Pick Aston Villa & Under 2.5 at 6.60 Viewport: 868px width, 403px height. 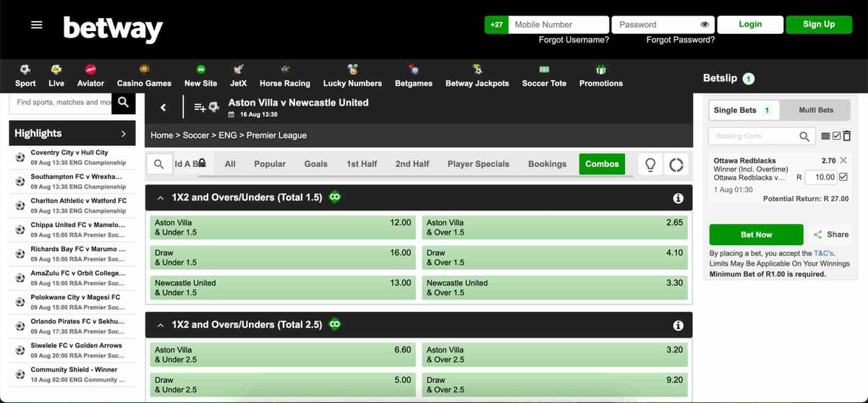[282, 355]
